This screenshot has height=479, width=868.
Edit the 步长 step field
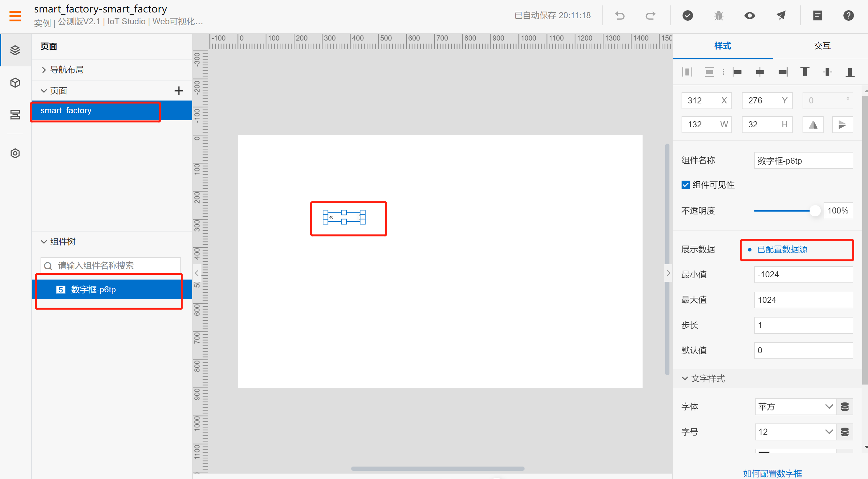click(x=803, y=325)
